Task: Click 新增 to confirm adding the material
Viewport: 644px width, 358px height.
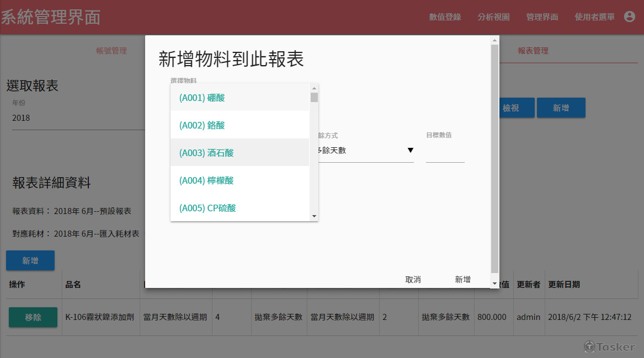Action: 462,279
